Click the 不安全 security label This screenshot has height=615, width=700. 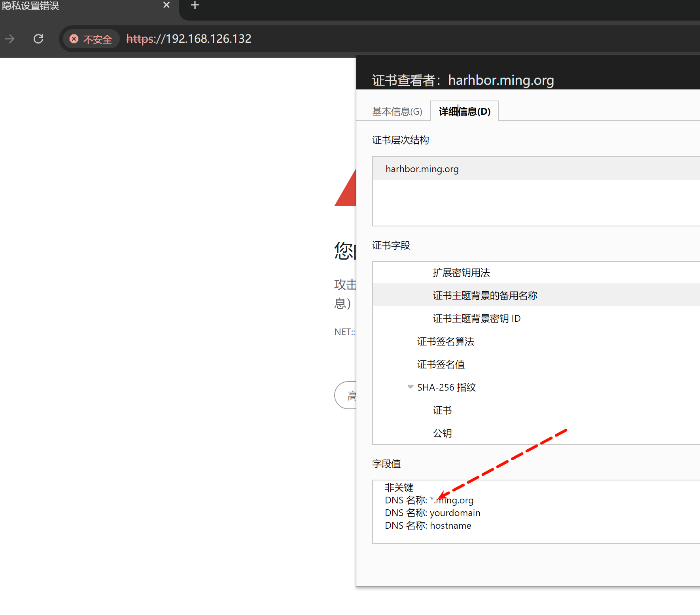(97, 39)
